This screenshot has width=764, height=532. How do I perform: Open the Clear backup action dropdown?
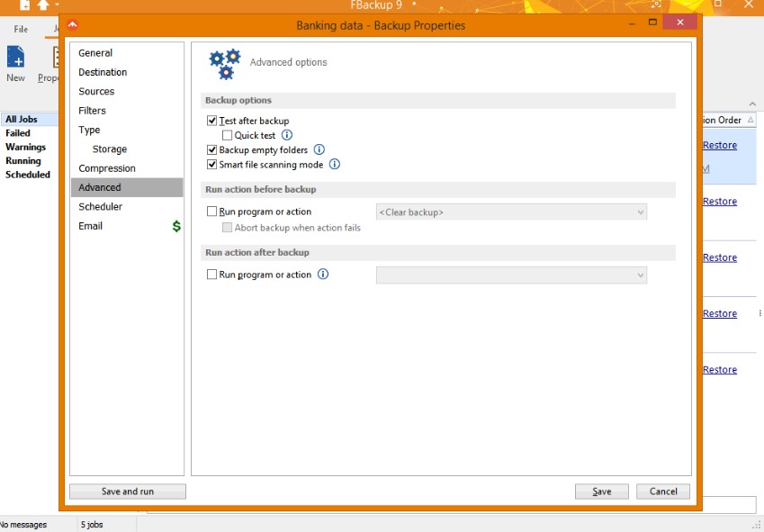(640, 211)
